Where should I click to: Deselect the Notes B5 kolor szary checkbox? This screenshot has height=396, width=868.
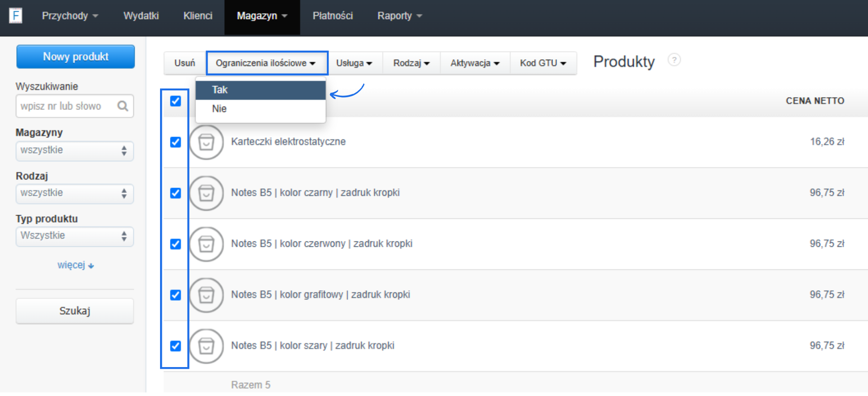tap(175, 346)
